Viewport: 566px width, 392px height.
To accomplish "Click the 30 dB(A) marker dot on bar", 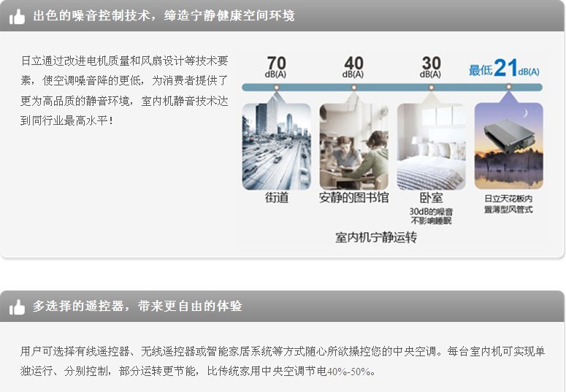I will coord(431,87).
